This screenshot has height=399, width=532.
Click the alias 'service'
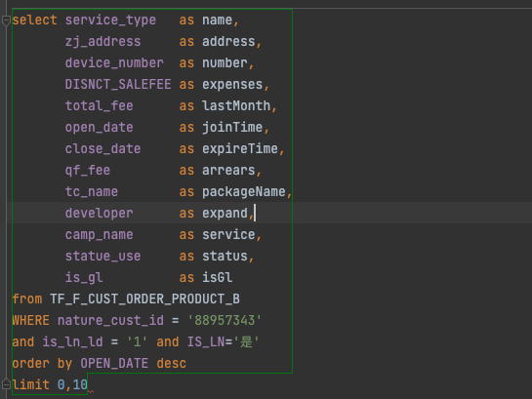coord(228,234)
